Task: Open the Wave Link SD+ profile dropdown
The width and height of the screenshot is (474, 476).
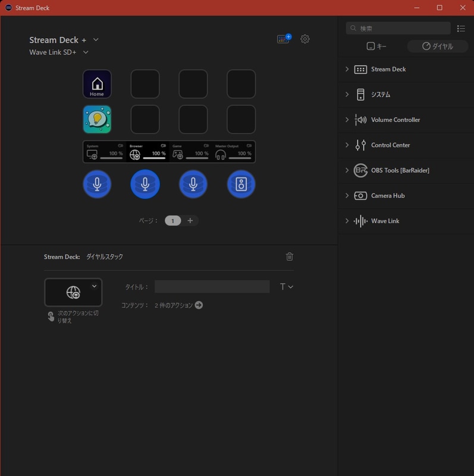Action: (x=86, y=52)
